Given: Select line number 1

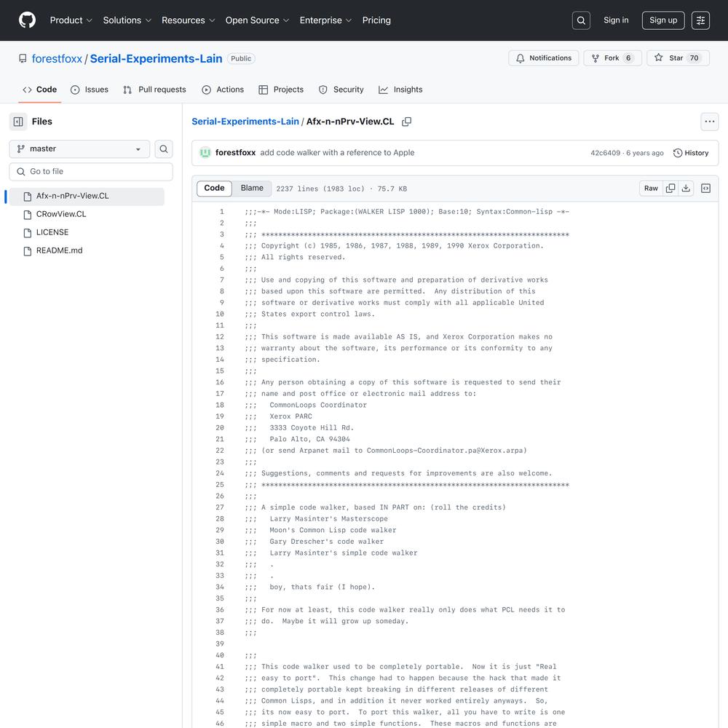Looking at the screenshot, I should (221, 212).
